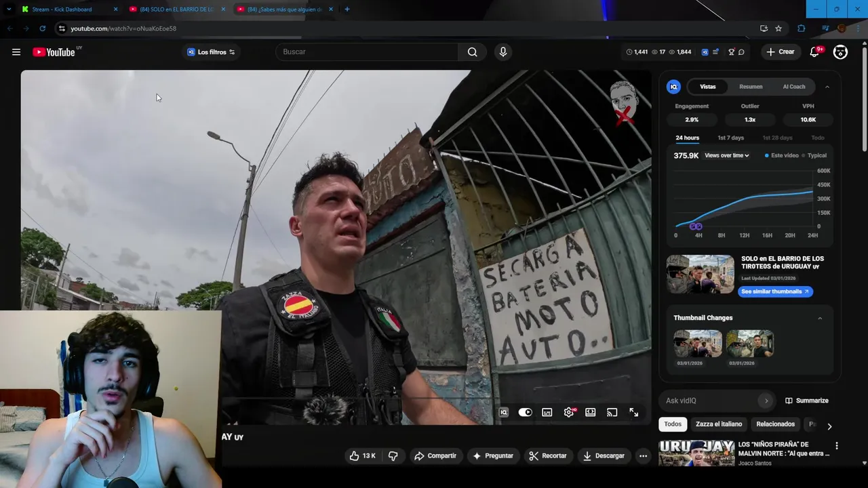Cast video with the cast icon
Screen dimensions: 868x488
pos(612,412)
